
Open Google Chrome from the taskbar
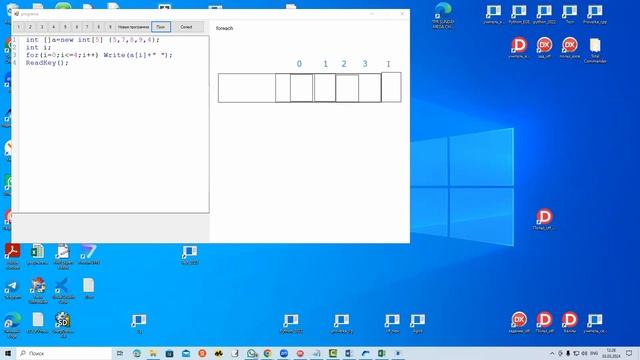click(x=267, y=353)
